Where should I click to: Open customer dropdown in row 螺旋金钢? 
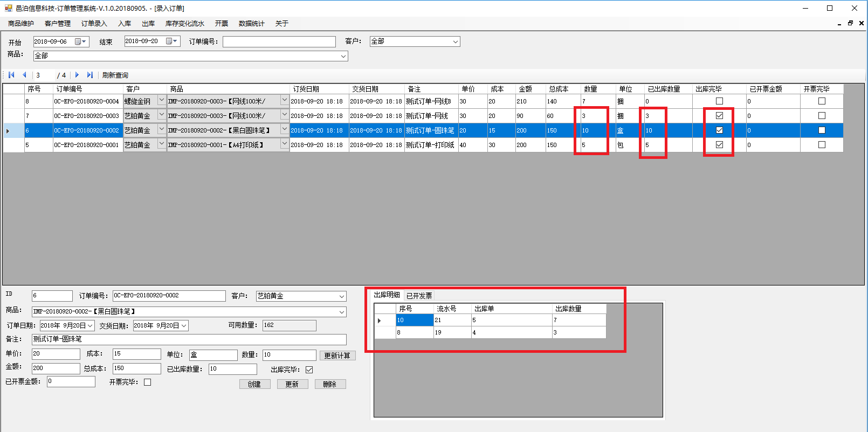[161, 101]
